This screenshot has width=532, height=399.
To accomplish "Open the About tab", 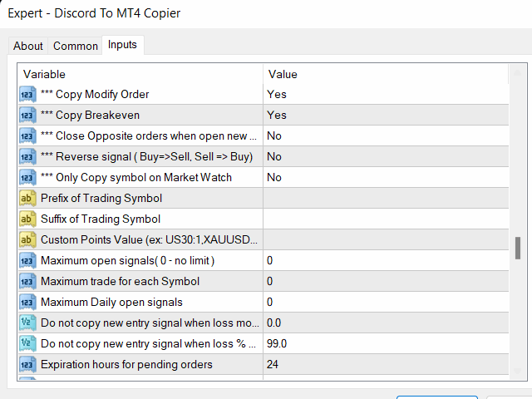I will click(28, 46).
